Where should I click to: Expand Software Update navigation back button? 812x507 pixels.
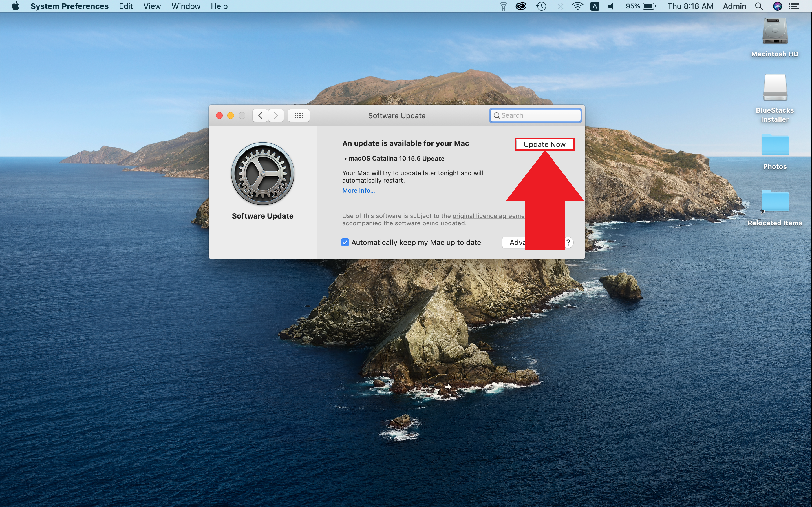pyautogui.click(x=260, y=115)
